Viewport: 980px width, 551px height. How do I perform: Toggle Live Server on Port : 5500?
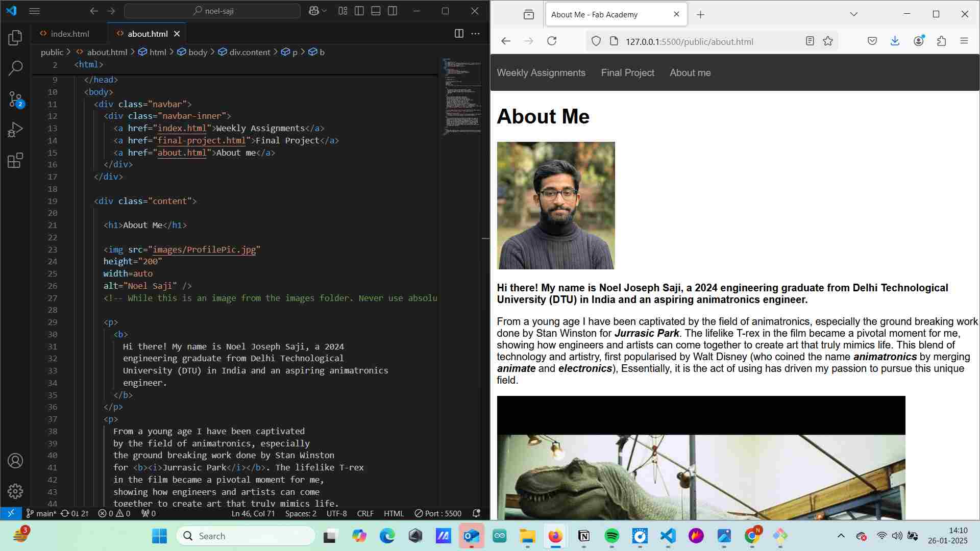[x=438, y=514]
